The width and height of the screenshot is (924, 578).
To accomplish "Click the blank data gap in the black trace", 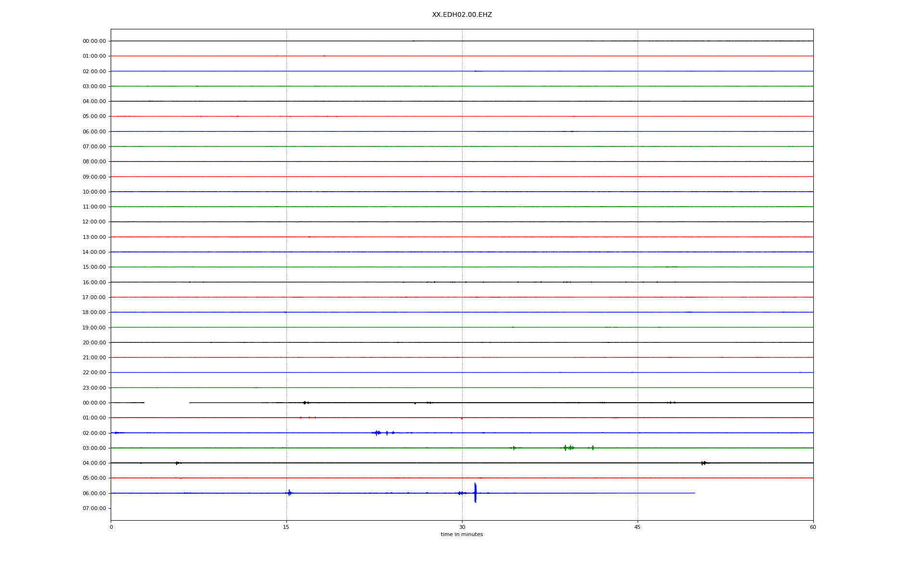I will [x=167, y=403].
